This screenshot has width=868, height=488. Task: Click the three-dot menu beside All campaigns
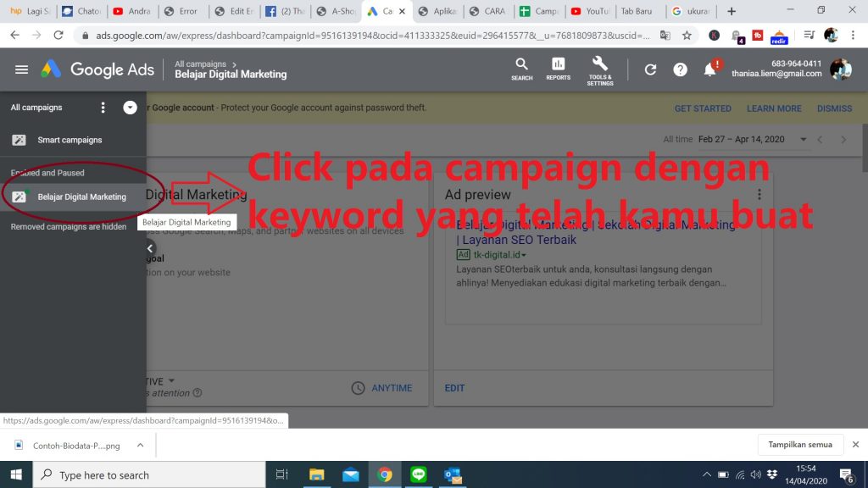click(x=103, y=108)
